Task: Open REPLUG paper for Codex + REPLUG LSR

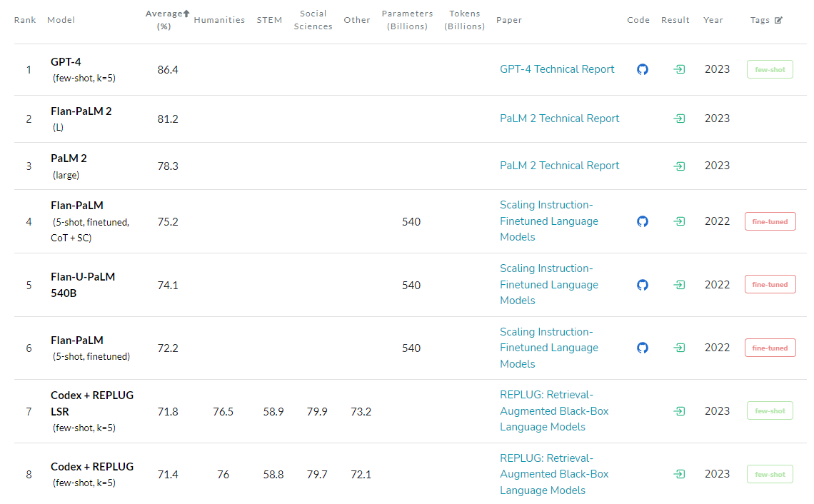Action: (554, 411)
